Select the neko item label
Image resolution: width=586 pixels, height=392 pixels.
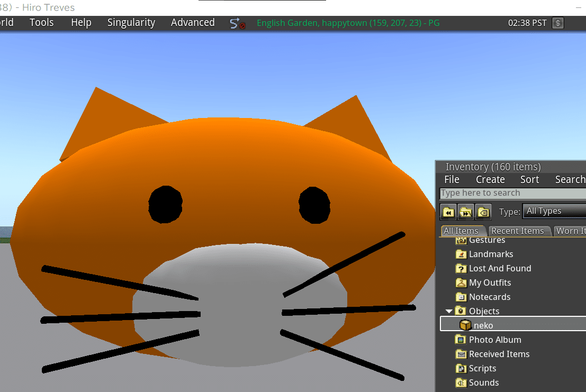483,325
